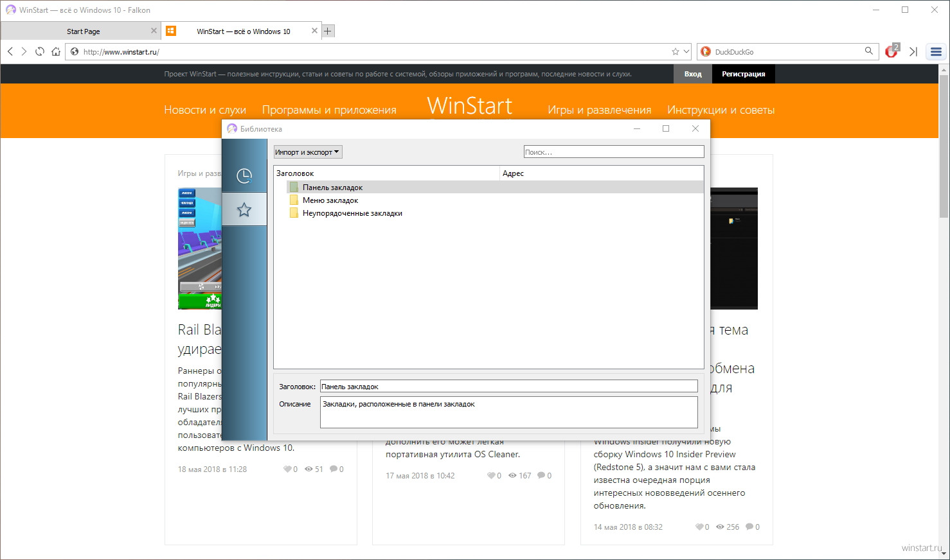This screenshot has width=950, height=560.
Task: Open the Falkon main menu hamburger button
Action: click(936, 52)
